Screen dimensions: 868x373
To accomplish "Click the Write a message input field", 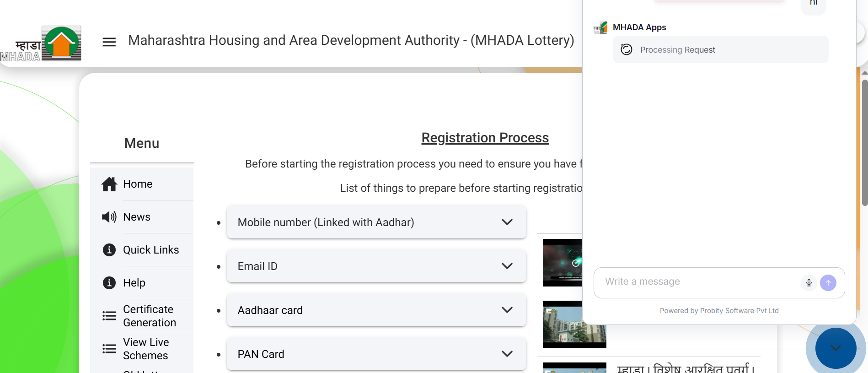I will pos(700,282).
